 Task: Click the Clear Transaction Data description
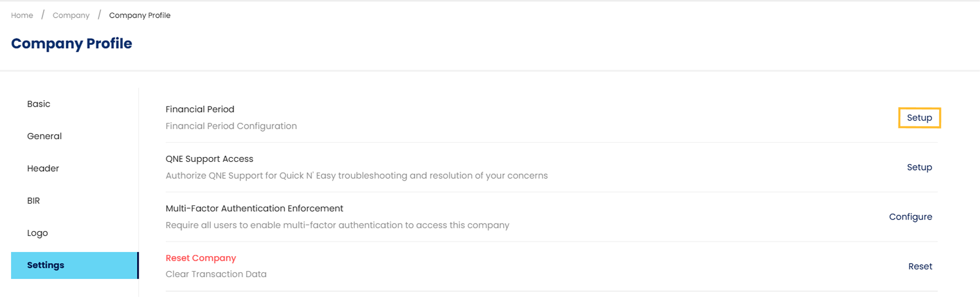216,274
